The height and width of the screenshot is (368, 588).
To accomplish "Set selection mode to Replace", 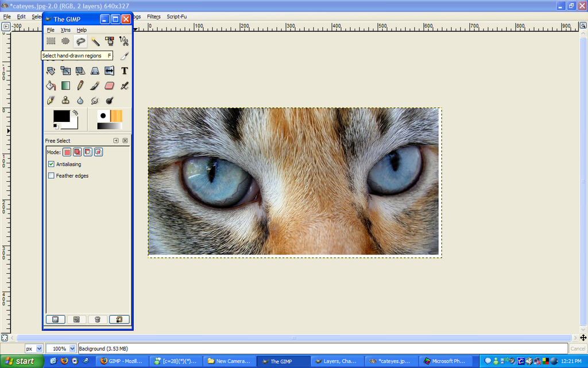I will click(67, 152).
